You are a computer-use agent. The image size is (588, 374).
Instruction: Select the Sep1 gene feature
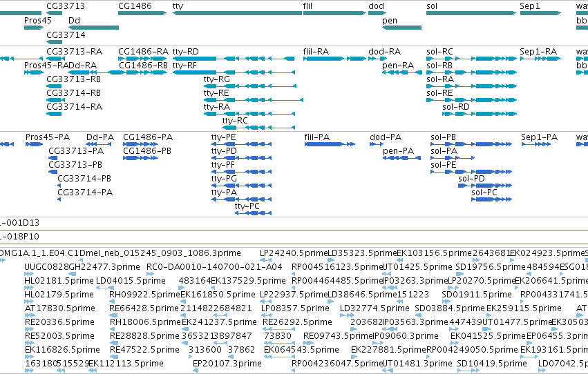pos(540,13)
